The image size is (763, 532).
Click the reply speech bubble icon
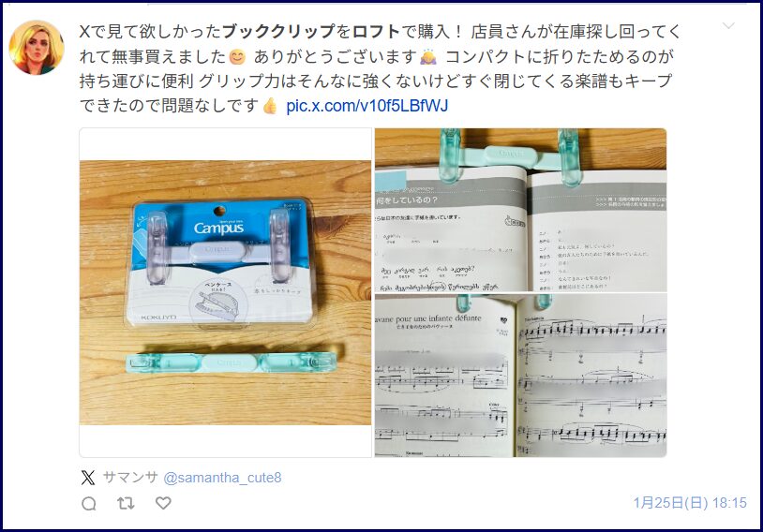click(x=88, y=503)
